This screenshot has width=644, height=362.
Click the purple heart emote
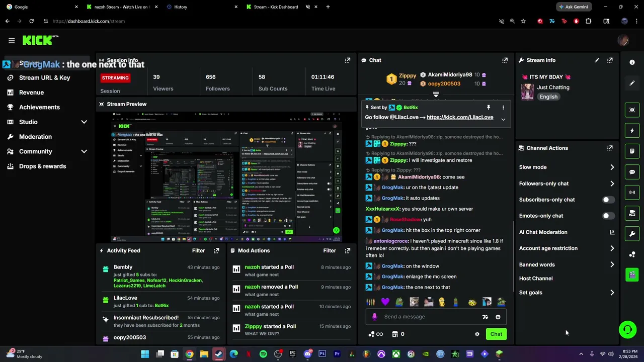(x=385, y=302)
